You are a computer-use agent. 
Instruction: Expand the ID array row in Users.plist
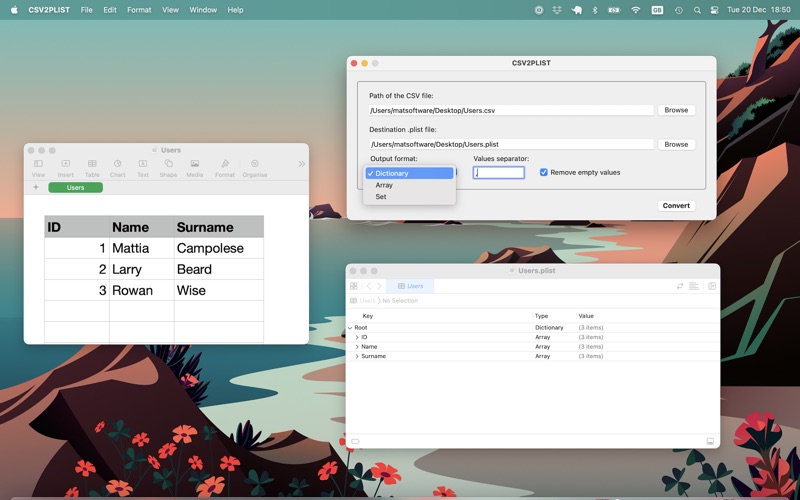coord(357,337)
